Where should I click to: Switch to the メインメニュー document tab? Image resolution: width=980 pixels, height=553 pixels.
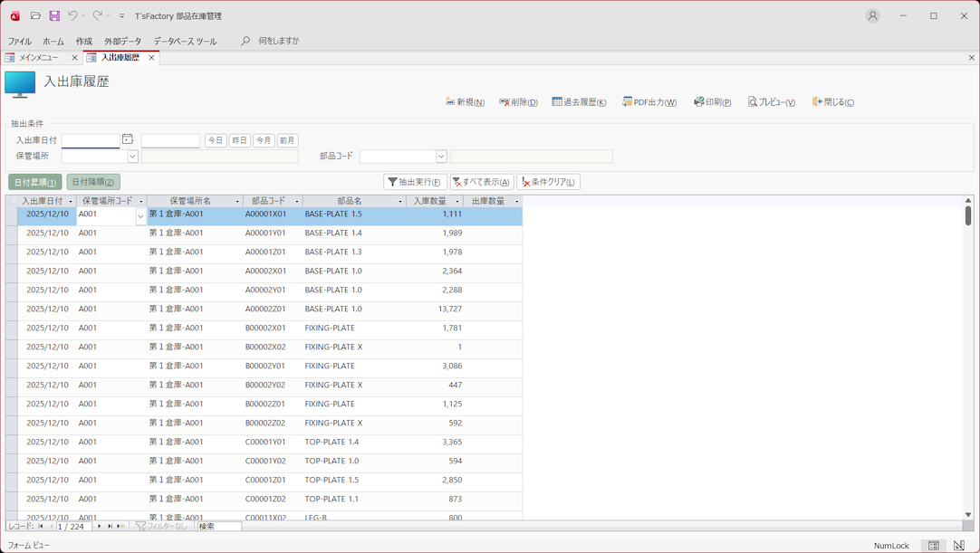pos(38,58)
